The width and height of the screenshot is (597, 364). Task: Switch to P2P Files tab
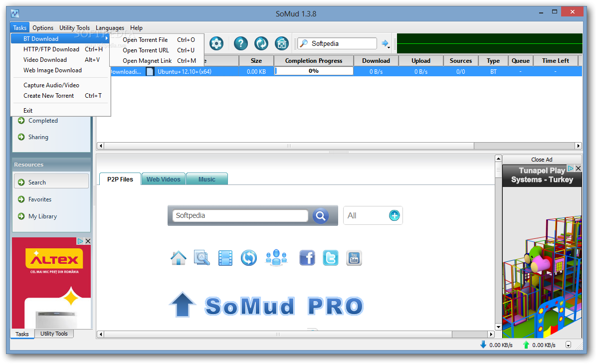point(120,179)
